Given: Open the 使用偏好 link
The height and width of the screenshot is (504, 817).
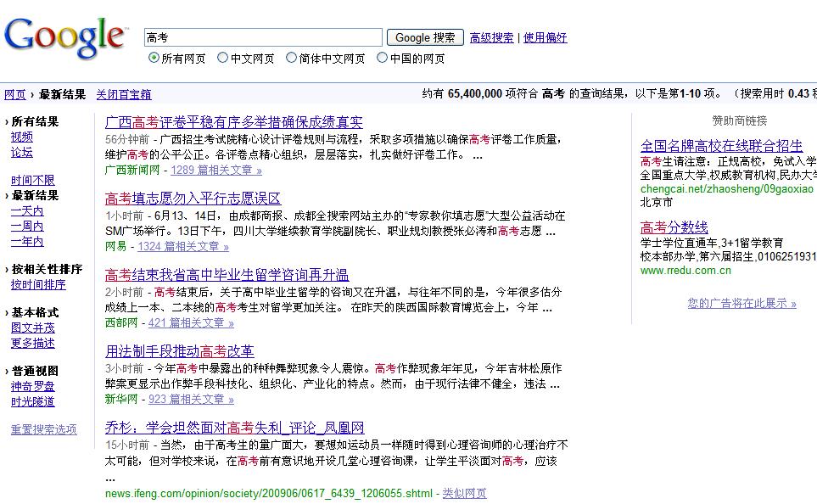Looking at the screenshot, I should click(545, 37).
